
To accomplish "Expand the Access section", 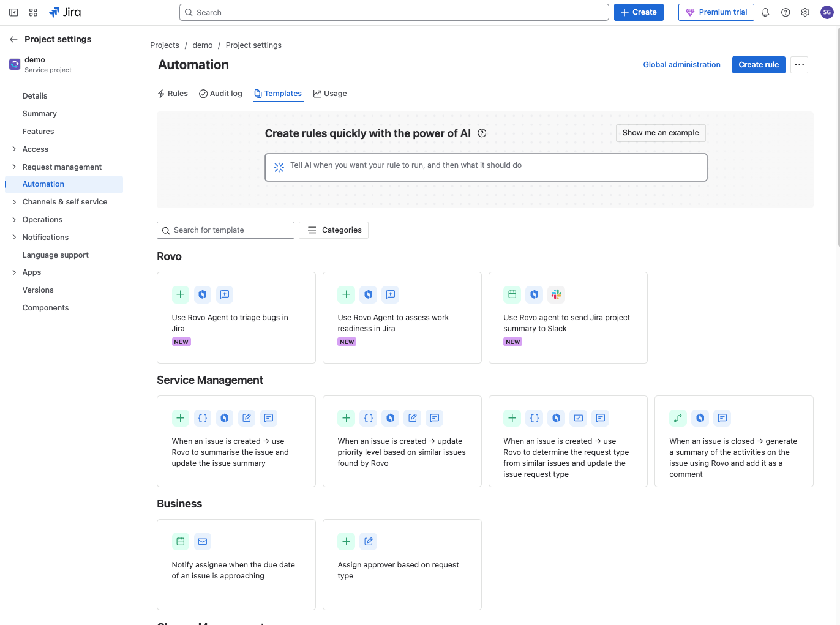I will [14, 149].
